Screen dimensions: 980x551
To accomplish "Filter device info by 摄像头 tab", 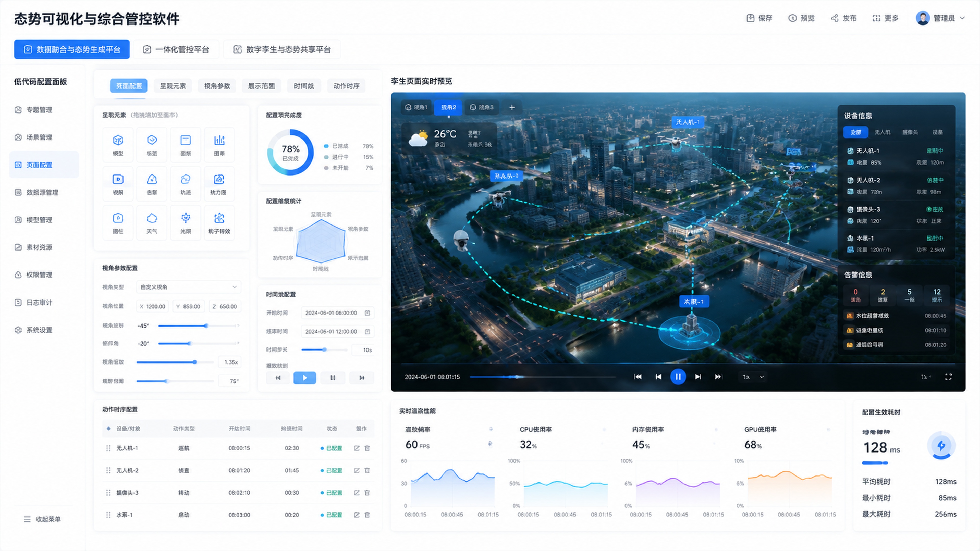I will (x=910, y=132).
